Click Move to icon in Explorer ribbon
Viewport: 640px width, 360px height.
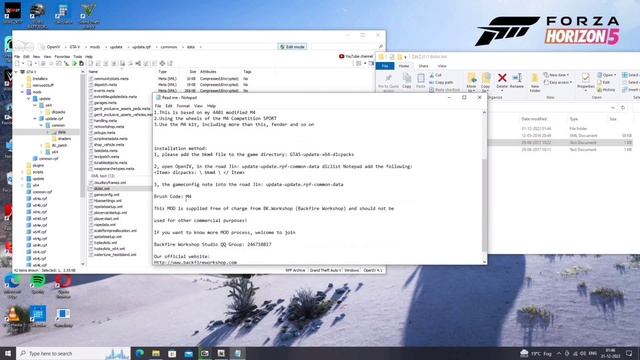point(471,82)
